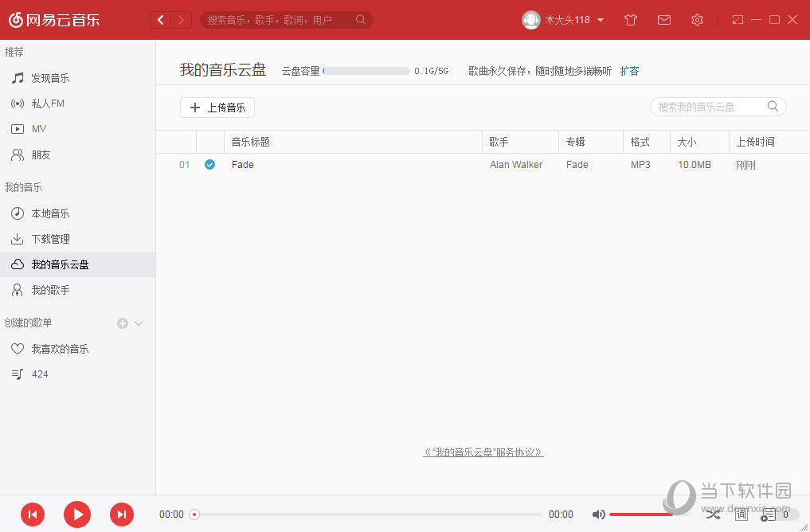
Task: Uncheck the selected song Fade
Action: (209, 165)
